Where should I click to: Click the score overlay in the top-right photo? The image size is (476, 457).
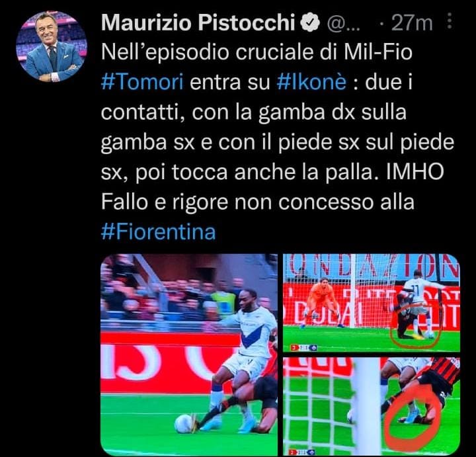coord(305,348)
